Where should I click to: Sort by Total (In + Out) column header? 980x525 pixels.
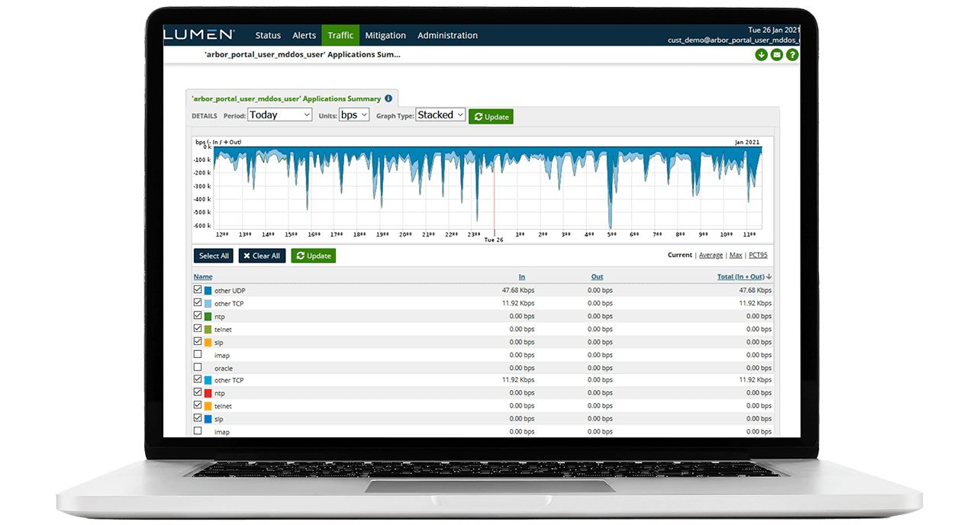(740, 277)
